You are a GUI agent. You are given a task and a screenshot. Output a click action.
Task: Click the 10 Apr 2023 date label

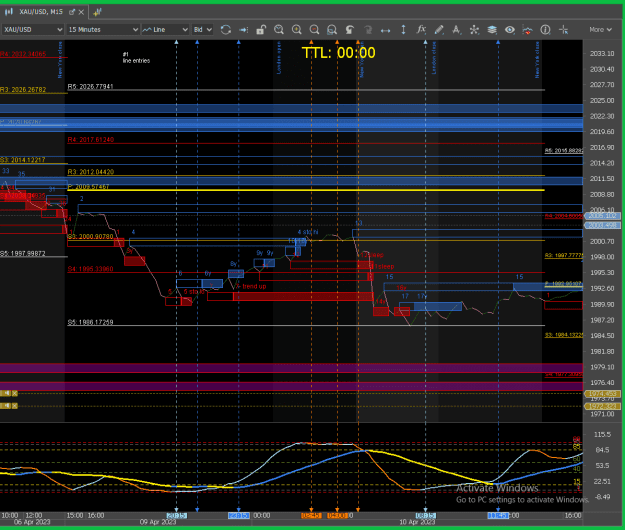pos(417,522)
